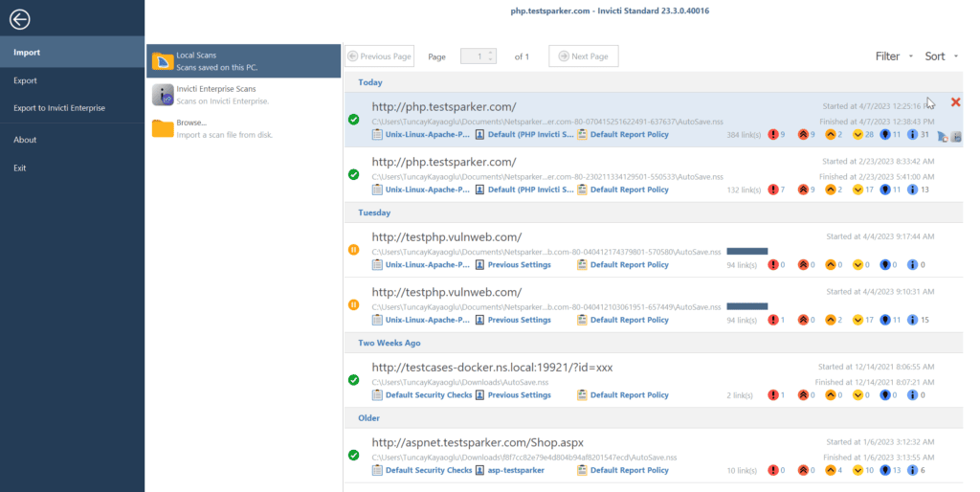Click green completed icon of aspnet.testsparker.com scan

point(354,456)
